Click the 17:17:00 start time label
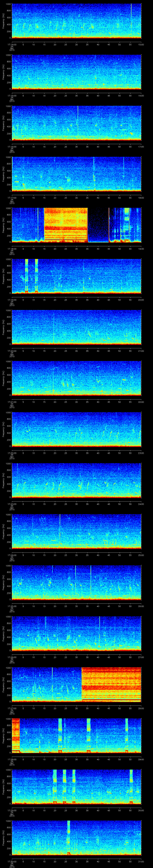The height and width of the screenshot is (868, 153). [x=12, y=198]
